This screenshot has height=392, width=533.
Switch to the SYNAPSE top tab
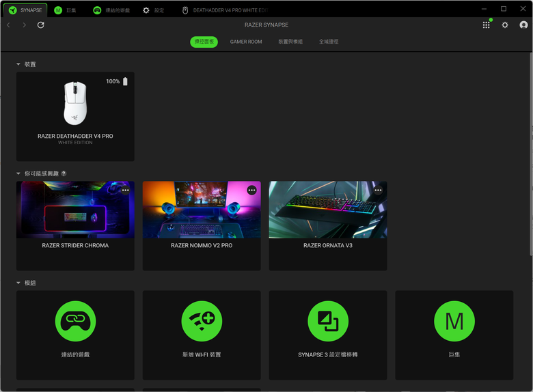(x=25, y=10)
